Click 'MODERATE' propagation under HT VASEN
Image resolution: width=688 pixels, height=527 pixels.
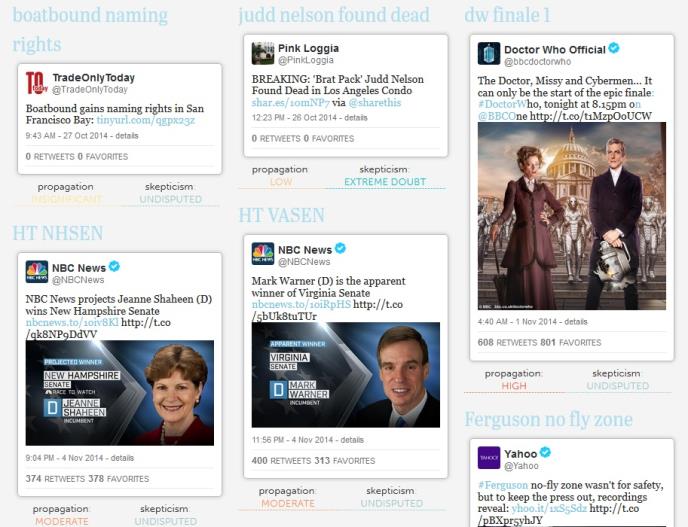point(288,503)
